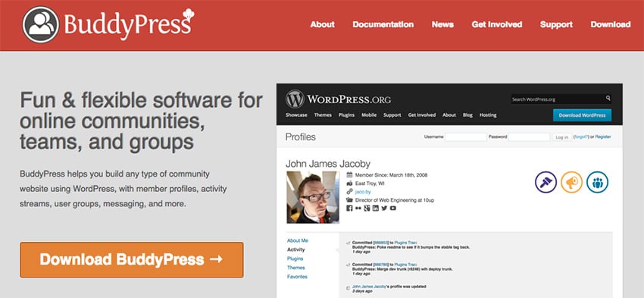The image size is (644, 298).
Task: Select Showcase in the WordPress.org nav
Action: click(x=296, y=115)
